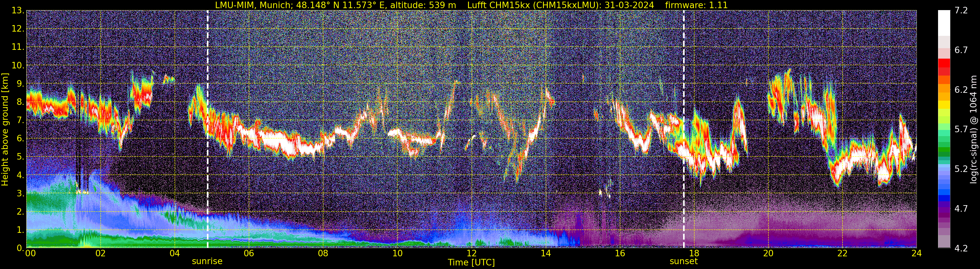
Task: Click the sunrise dashed vertical line marker
Action: point(207,129)
